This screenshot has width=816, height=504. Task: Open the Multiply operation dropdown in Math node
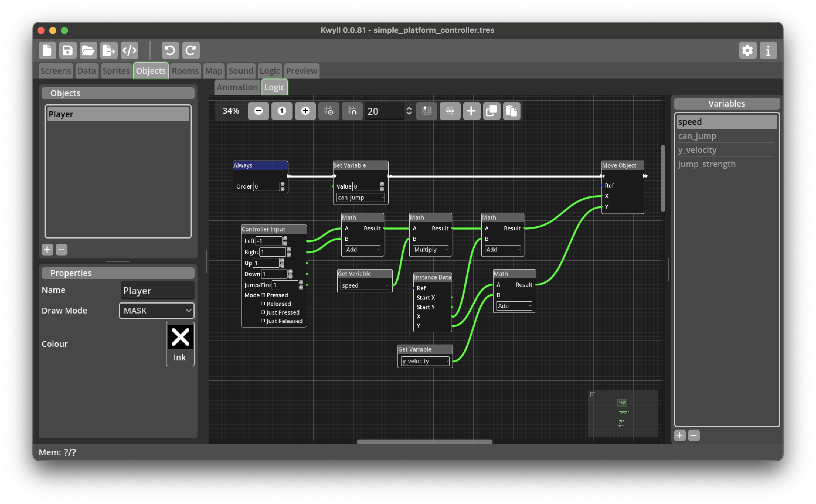431,250
